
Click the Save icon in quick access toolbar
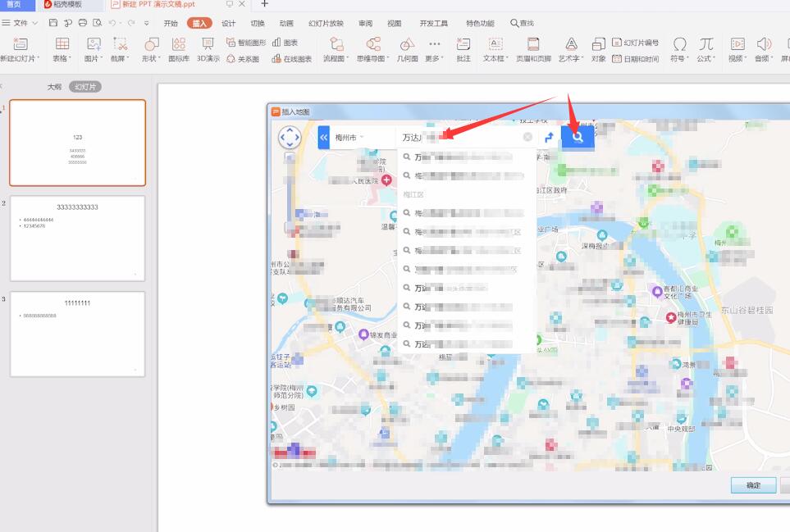[x=53, y=23]
